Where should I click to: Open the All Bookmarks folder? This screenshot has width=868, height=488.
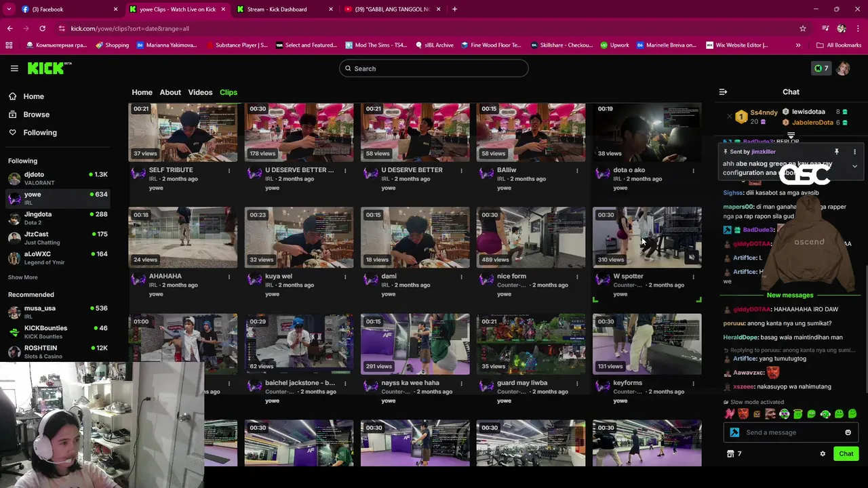[839, 45]
